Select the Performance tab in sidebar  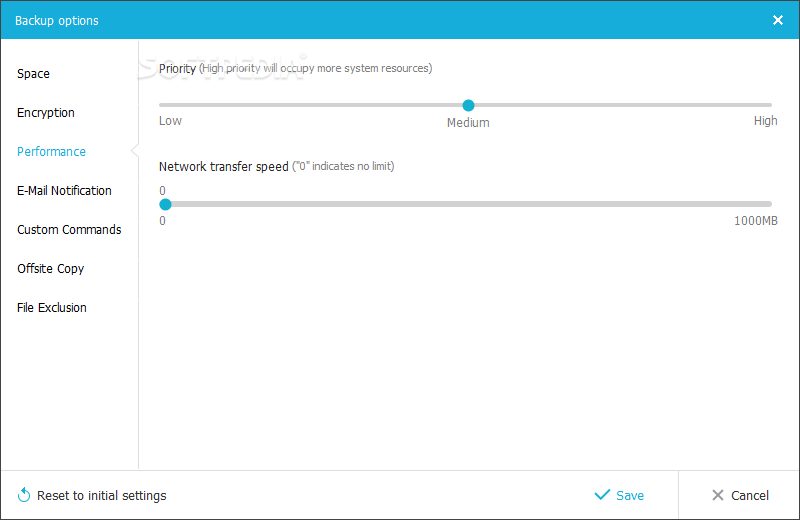(x=51, y=152)
